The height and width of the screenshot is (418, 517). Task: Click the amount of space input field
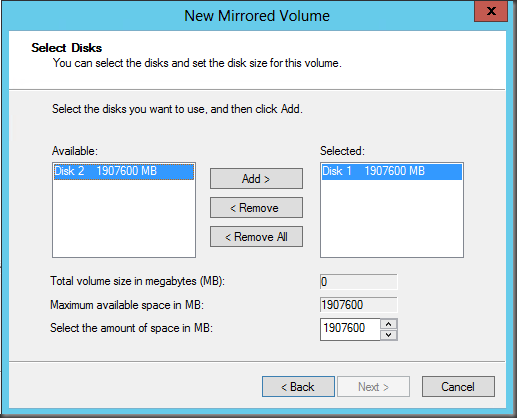(x=350, y=329)
